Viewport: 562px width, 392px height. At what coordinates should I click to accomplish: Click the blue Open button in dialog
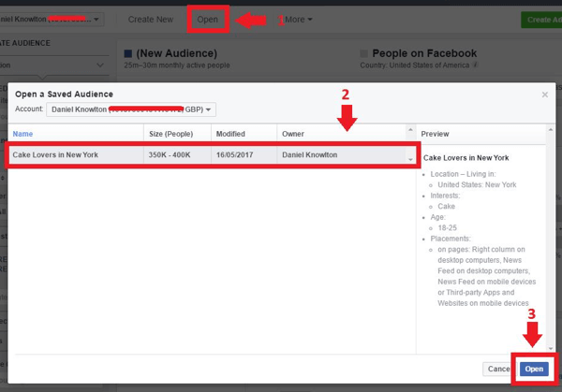534,369
